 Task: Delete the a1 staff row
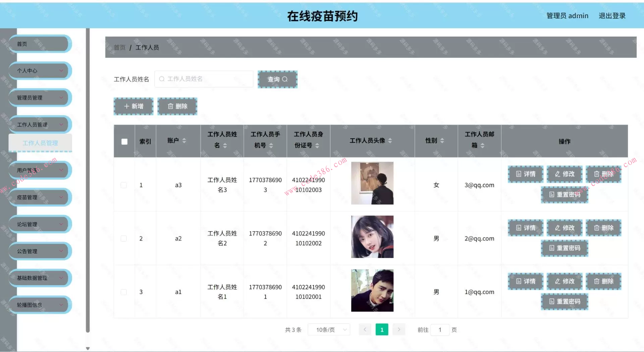click(x=603, y=281)
